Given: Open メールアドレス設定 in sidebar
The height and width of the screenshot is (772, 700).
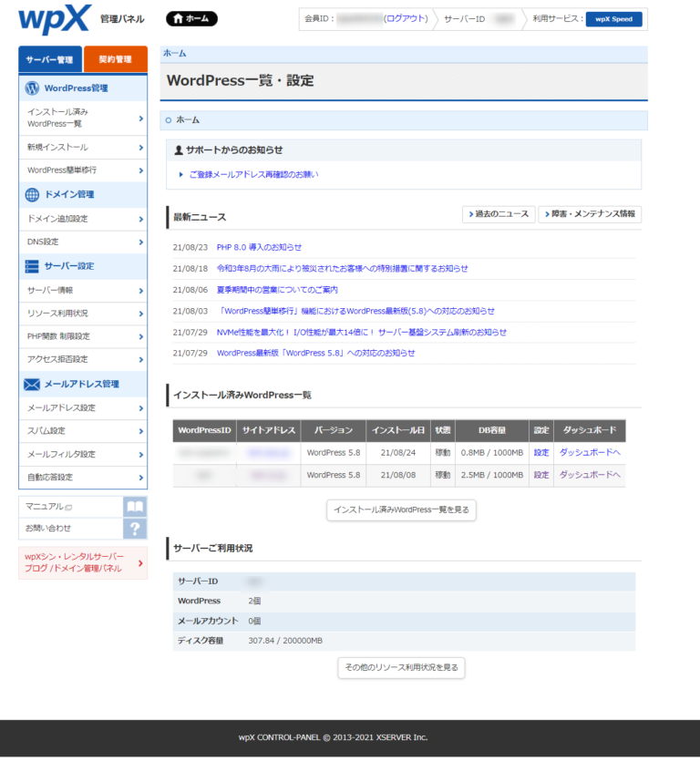Looking at the screenshot, I should (x=83, y=408).
